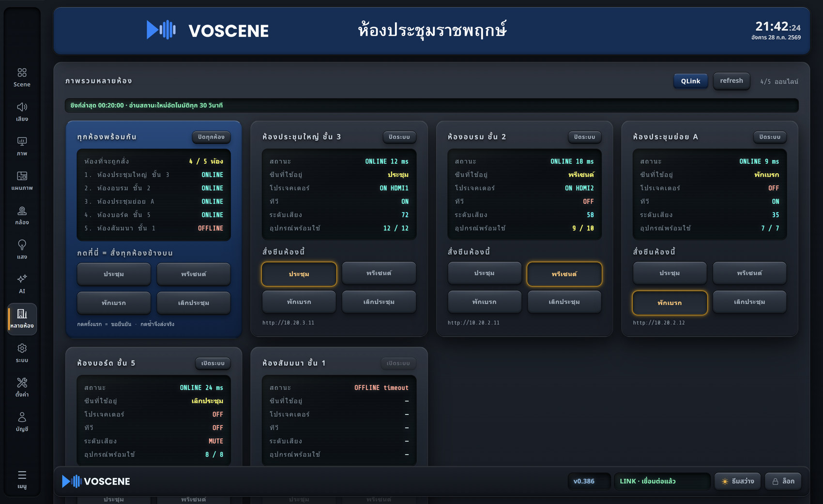The image size is (823, 504).
Task: Go to the เสียง (audio) sidebar section
Action: pyautogui.click(x=22, y=112)
